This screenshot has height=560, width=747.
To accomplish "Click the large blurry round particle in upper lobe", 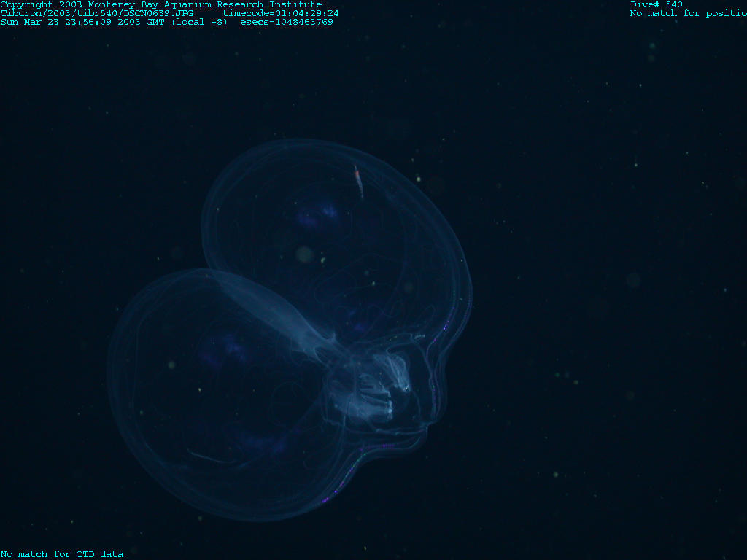I will tap(304, 254).
